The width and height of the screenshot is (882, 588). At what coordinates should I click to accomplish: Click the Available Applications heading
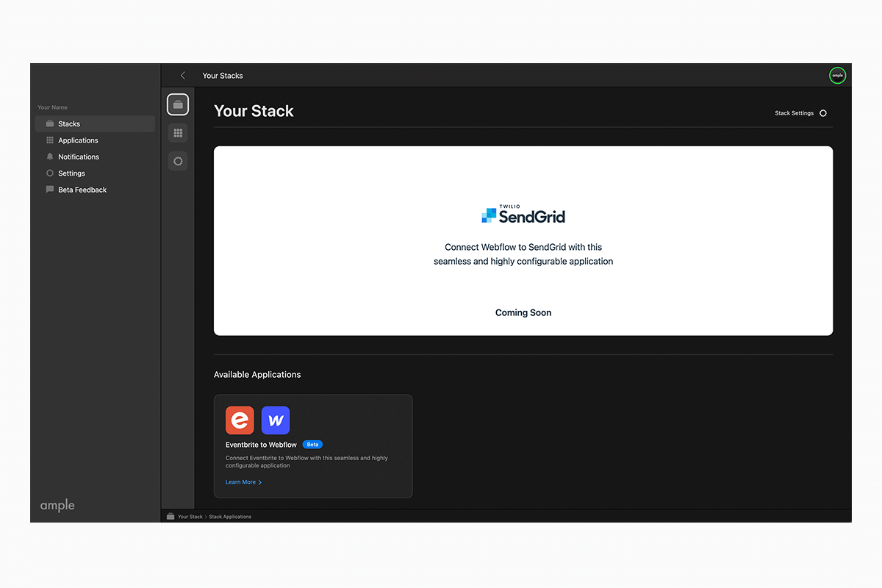(257, 374)
